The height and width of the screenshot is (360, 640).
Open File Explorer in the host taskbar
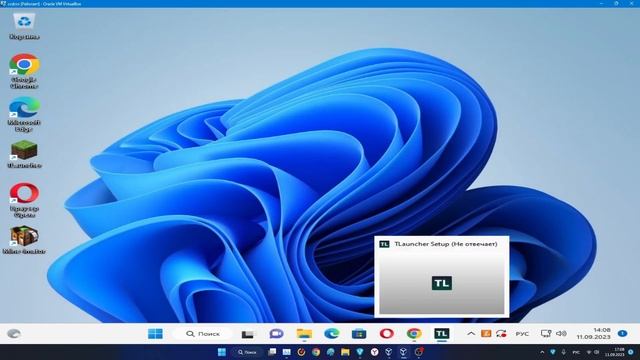[x=345, y=352]
